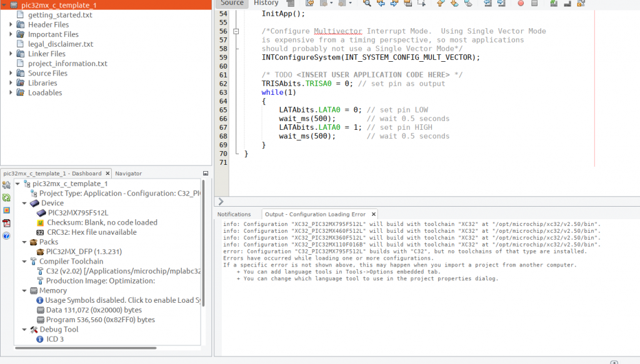The width and height of the screenshot is (640, 364).
Task: Click the Checksum icon in dashboard
Action: pyautogui.click(x=40, y=222)
